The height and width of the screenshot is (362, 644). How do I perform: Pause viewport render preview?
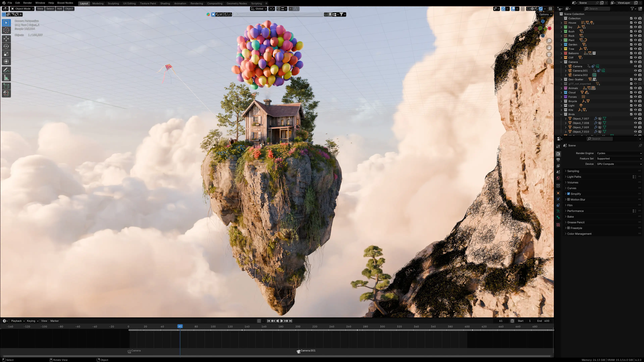[550, 9]
